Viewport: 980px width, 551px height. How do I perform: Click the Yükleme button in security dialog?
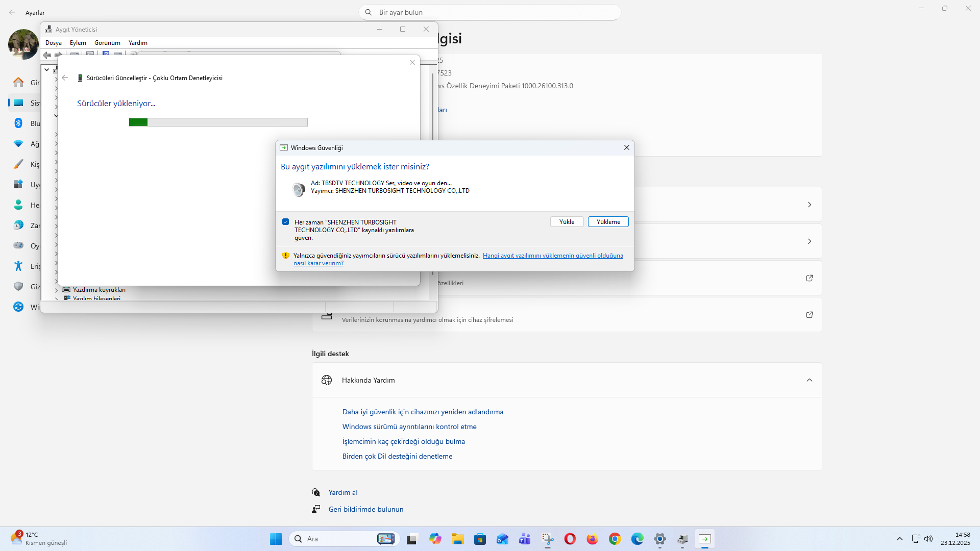click(x=608, y=222)
